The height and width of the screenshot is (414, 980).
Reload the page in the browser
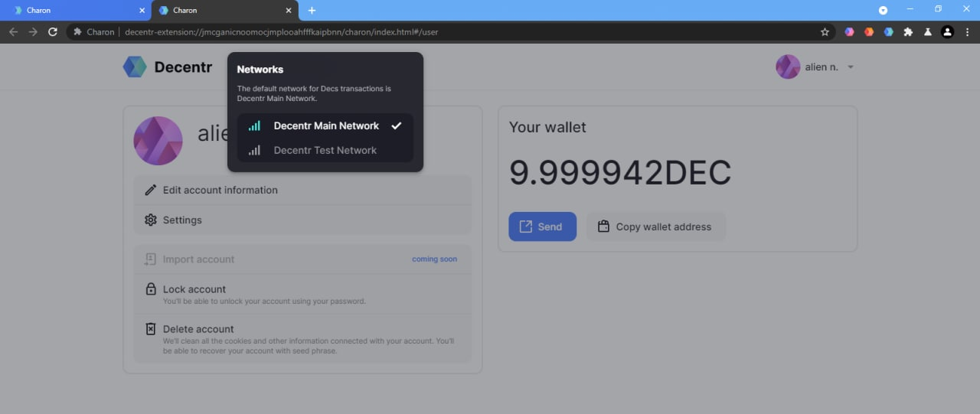[53, 32]
